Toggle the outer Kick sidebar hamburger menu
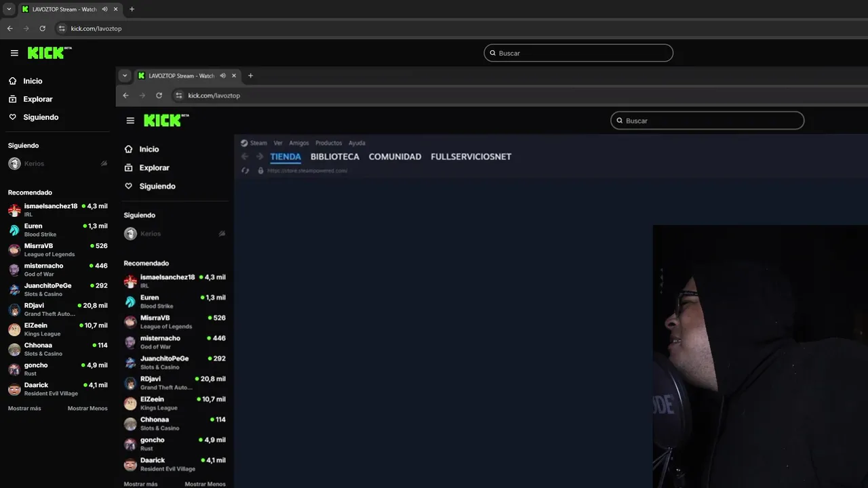868x488 pixels. click(14, 53)
